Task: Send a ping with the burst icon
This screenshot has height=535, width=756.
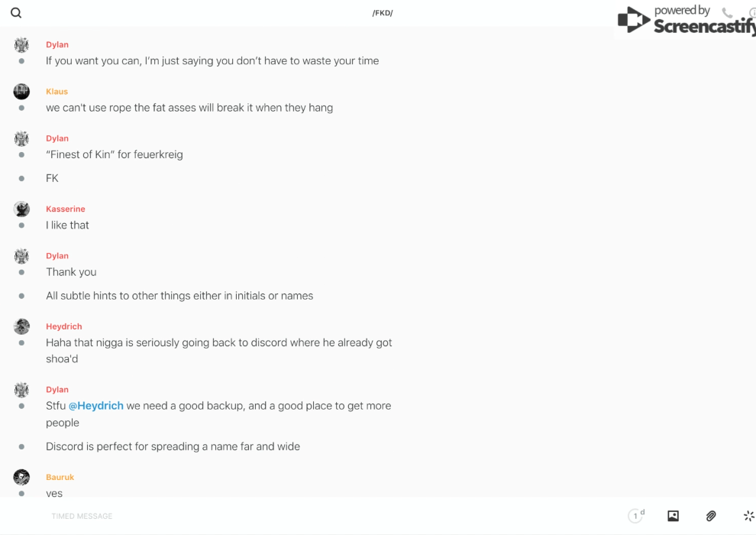Action: coord(748,516)
